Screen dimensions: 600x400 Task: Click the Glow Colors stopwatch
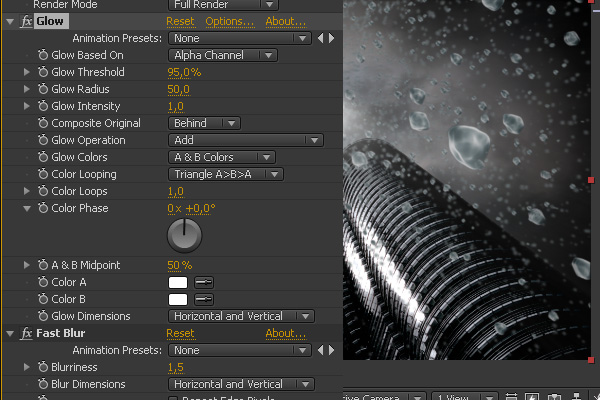click(43, 157)
